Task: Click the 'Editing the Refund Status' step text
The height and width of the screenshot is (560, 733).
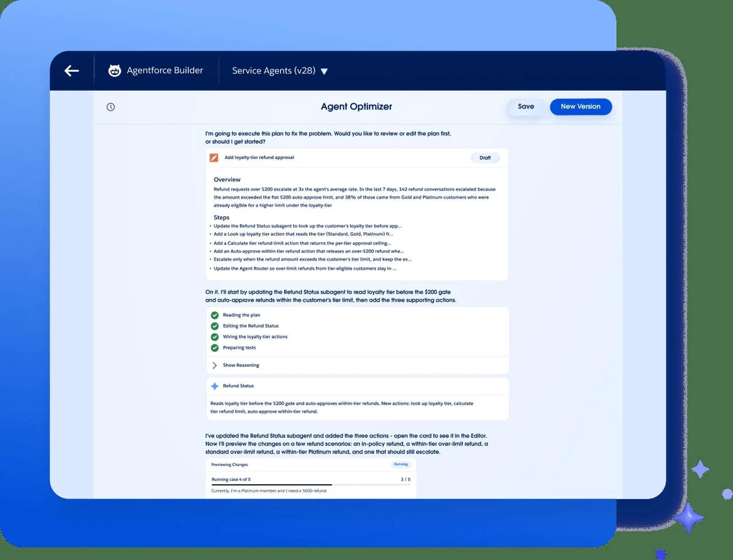Action: pyautogui.click(x=251, y=326)
